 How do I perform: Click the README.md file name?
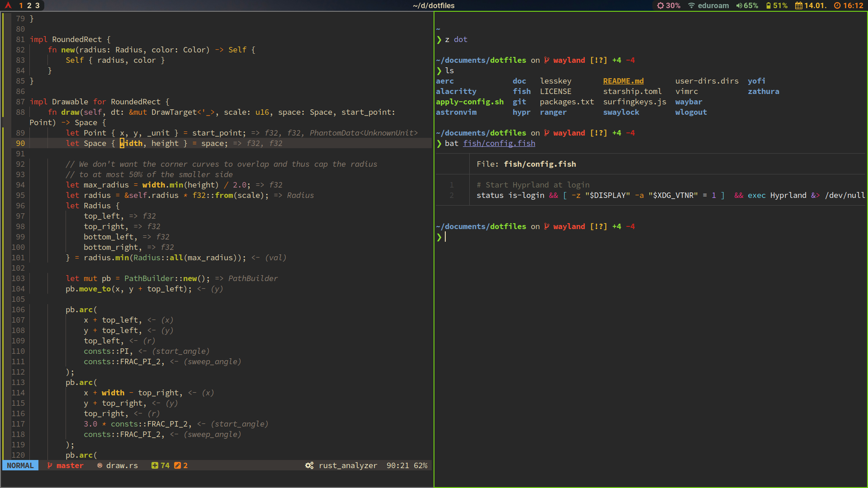(x=623, y=81)
